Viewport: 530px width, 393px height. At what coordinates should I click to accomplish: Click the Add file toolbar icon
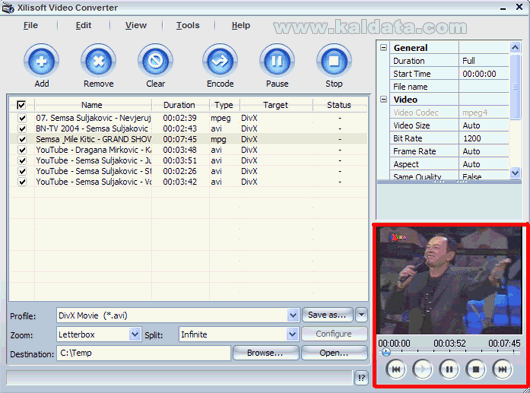pos(42,61)
